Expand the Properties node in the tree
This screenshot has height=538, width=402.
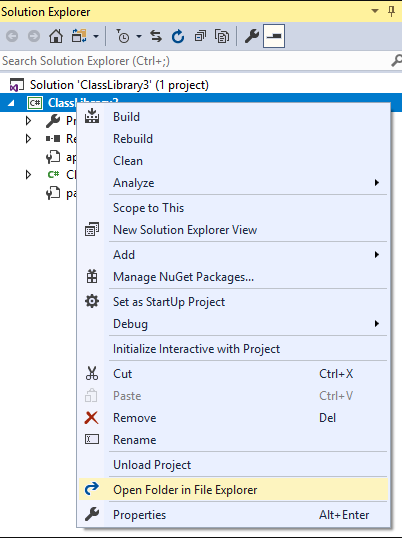(28, 120)
